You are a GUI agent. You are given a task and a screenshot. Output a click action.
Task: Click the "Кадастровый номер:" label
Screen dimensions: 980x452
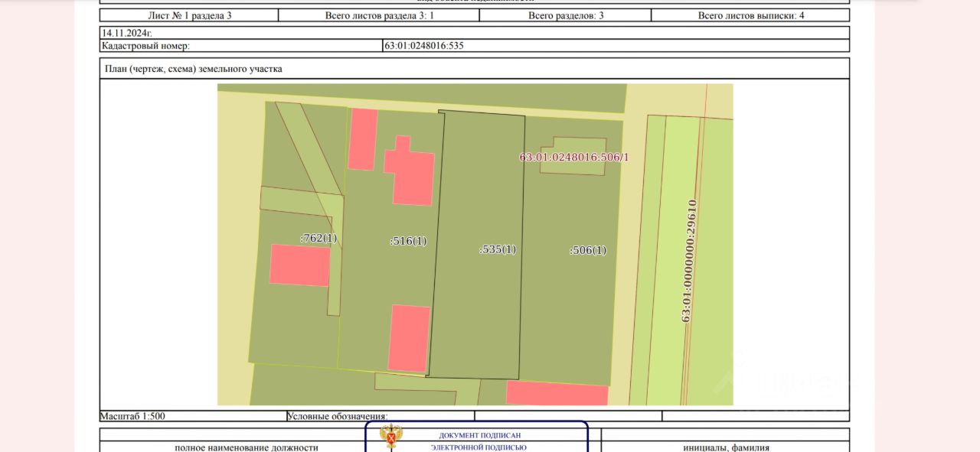coord(145,46)
